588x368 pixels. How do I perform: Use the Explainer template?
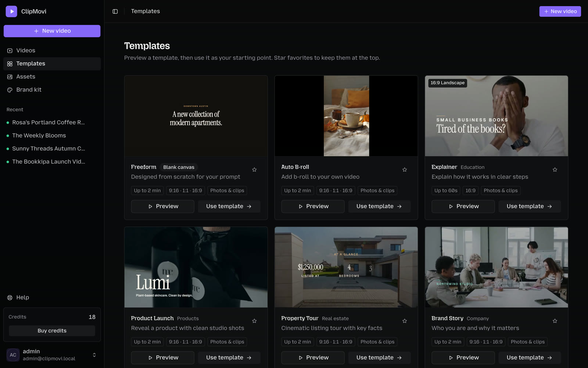pos(530,206)
